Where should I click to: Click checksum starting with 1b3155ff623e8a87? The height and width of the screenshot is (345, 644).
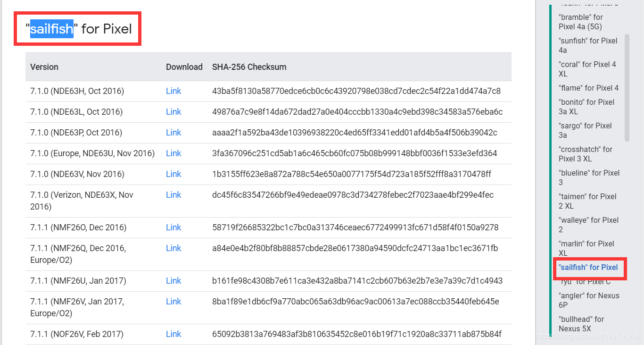pyautogui.click(x=352, y=174)
